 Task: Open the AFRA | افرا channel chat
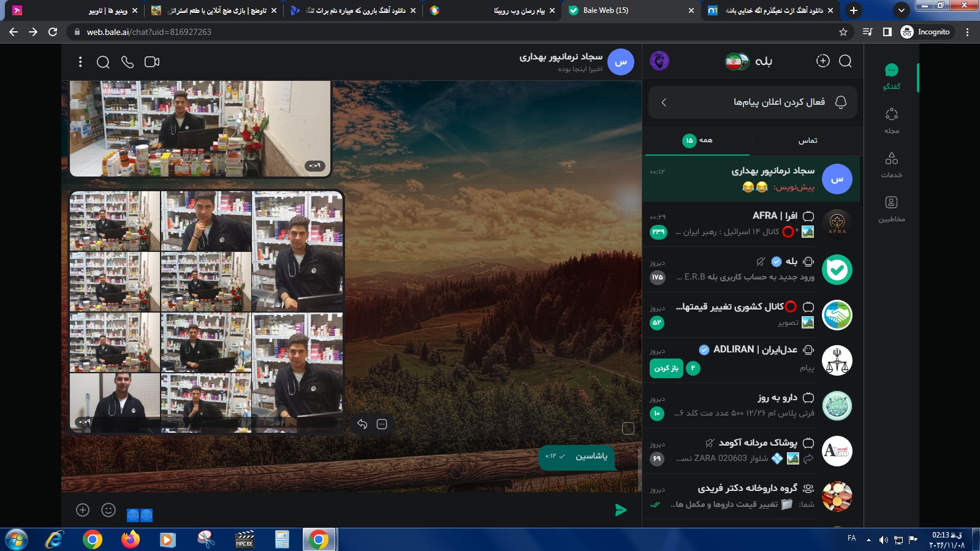click(x=751, y=224)
